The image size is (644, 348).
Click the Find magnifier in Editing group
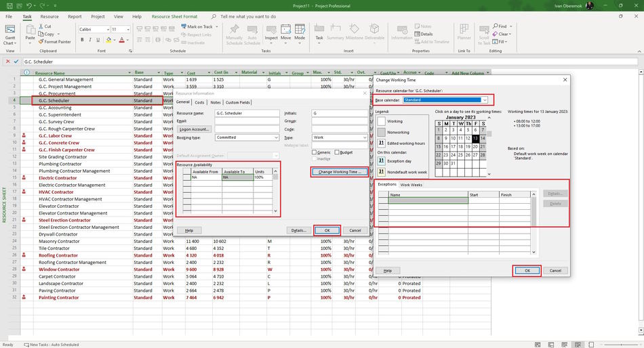[496, 26]
